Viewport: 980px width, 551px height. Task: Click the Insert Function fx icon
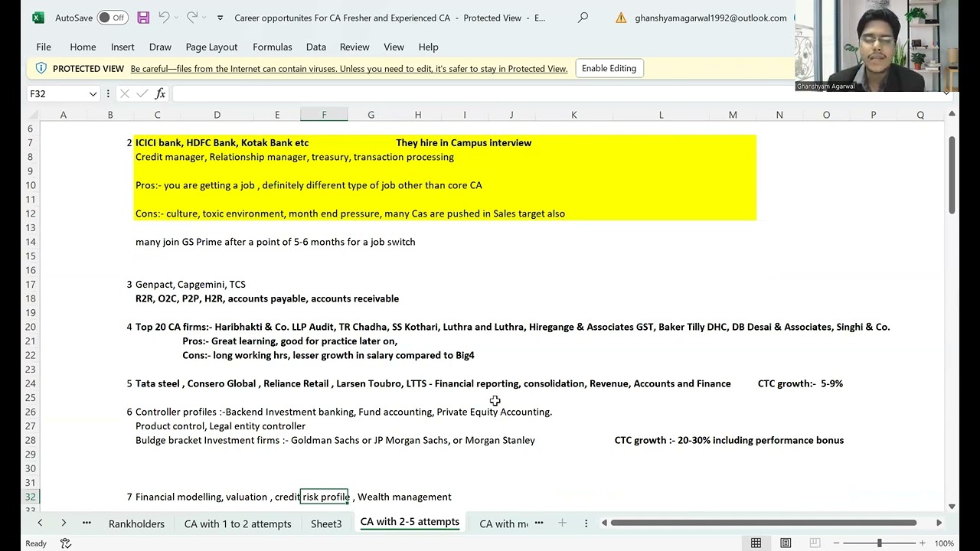point(160,93)
